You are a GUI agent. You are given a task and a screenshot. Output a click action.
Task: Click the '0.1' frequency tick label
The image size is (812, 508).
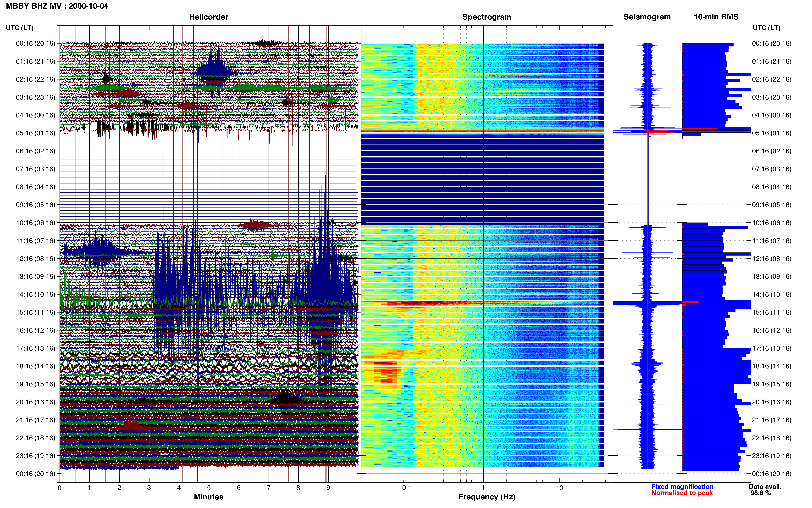pos(407,487)
